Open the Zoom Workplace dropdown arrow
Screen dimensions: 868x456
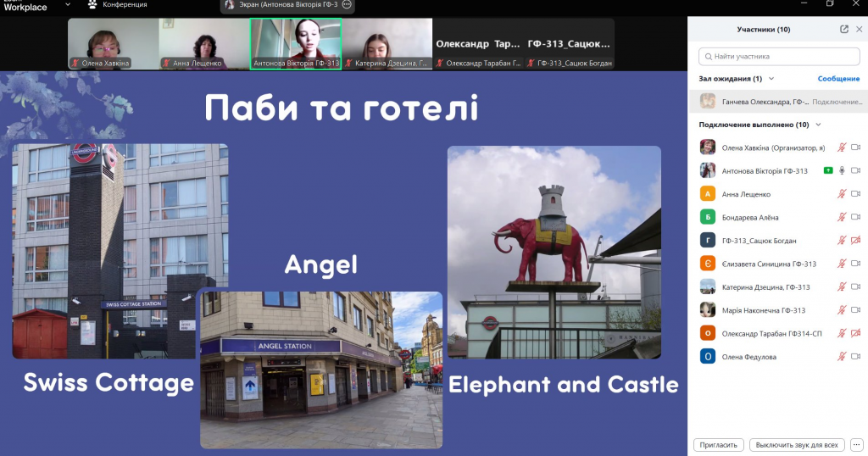[67, 4]
